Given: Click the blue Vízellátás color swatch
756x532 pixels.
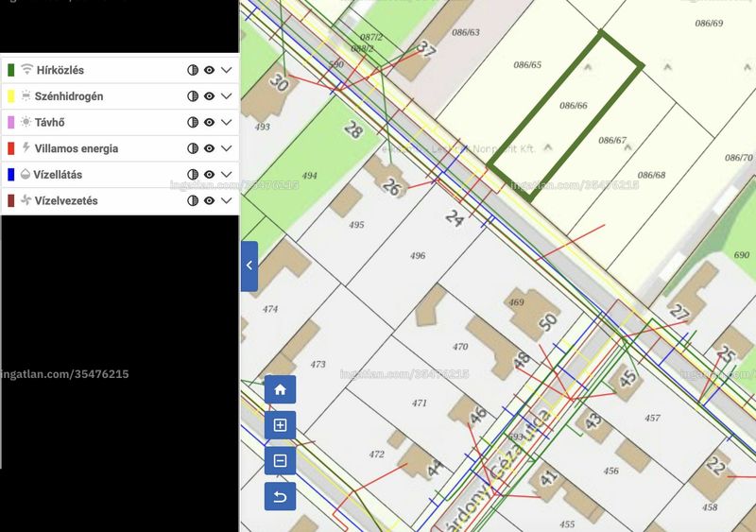Looking at the screenshot, I should tap(11, 174).
